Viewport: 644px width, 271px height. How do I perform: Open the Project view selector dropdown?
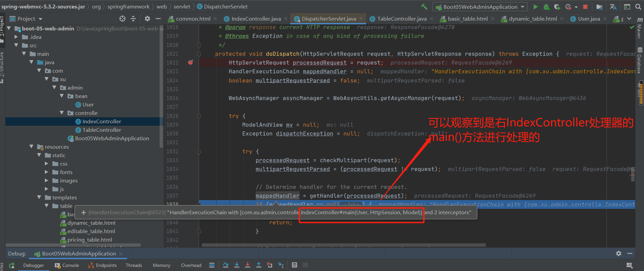click(26, 19)
